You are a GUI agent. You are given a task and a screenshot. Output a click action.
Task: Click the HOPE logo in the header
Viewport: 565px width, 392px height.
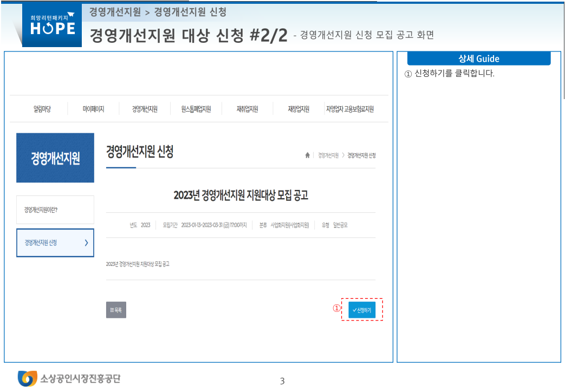[x=51, y=25]
